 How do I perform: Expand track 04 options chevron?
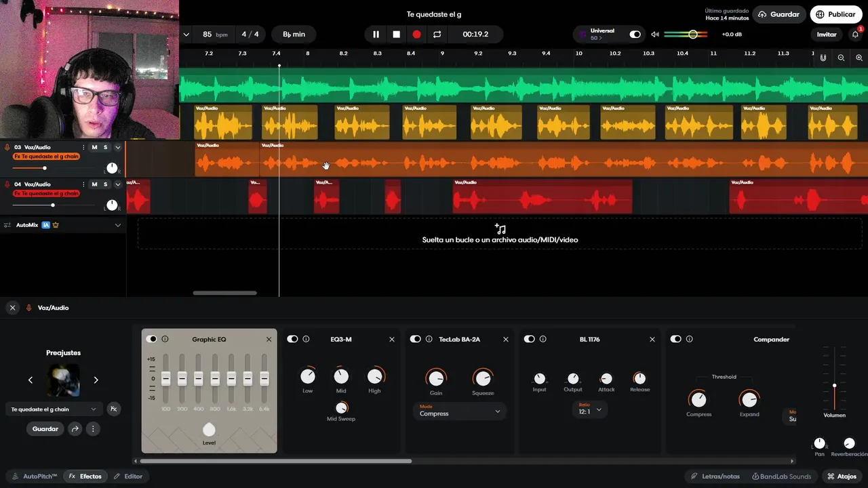(118, 184)
